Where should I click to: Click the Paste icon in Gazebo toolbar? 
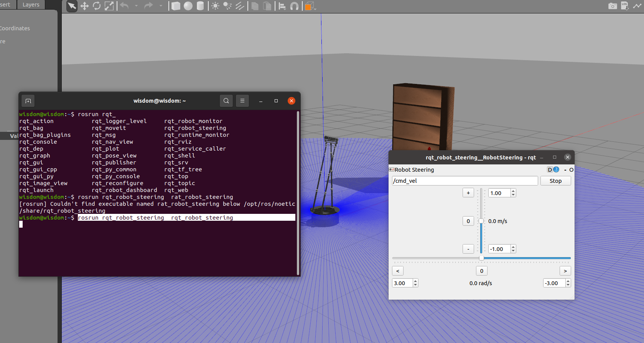coord(267,6)
